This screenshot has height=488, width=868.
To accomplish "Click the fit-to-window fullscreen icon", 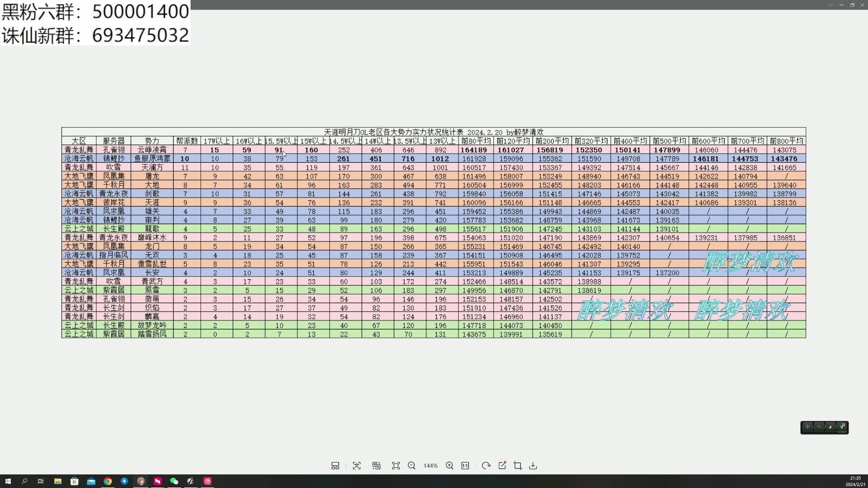I will point(396,466).
